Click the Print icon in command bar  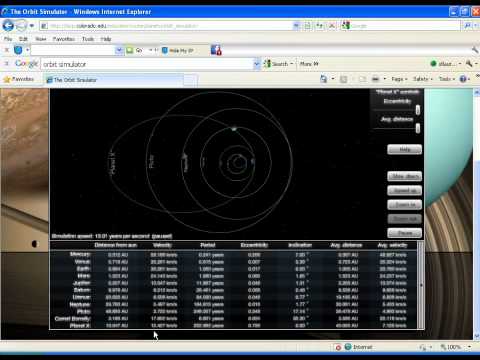376,79
